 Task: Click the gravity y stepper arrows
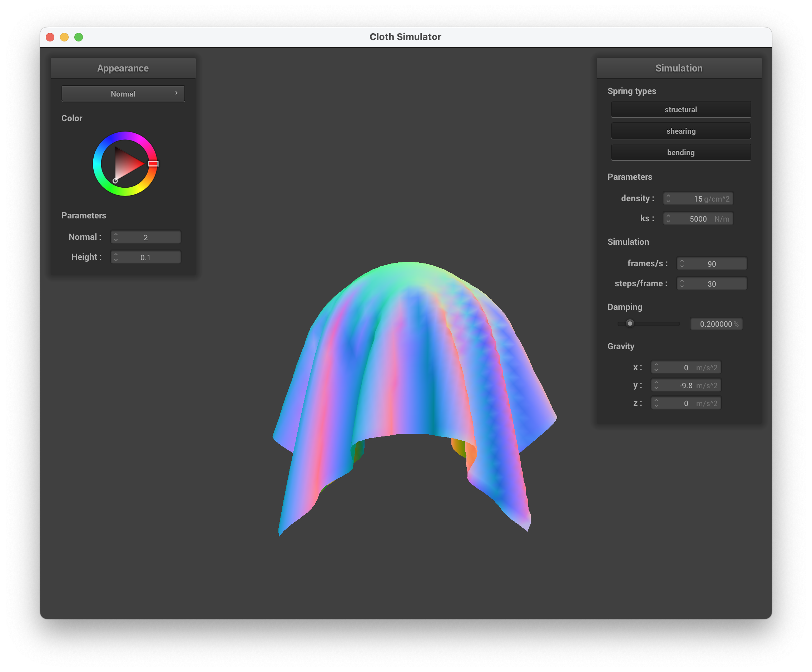point(656,385)
